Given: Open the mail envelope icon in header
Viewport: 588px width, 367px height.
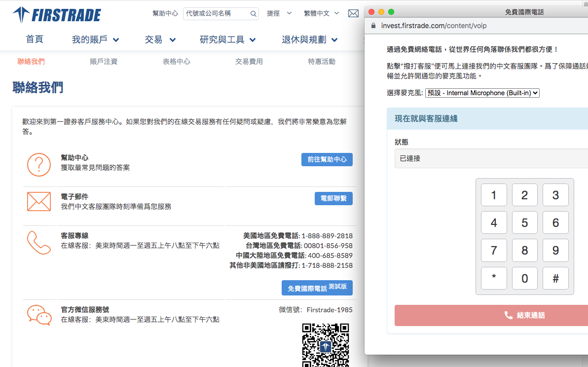Looking at the screenshot, I should [353, 13].
